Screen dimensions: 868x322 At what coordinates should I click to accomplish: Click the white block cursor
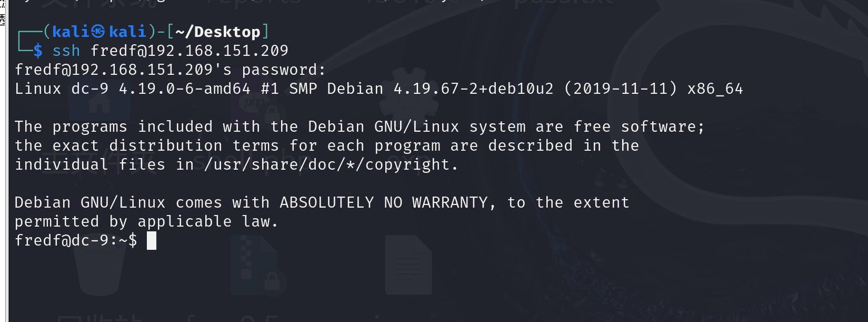coord(152,241)
